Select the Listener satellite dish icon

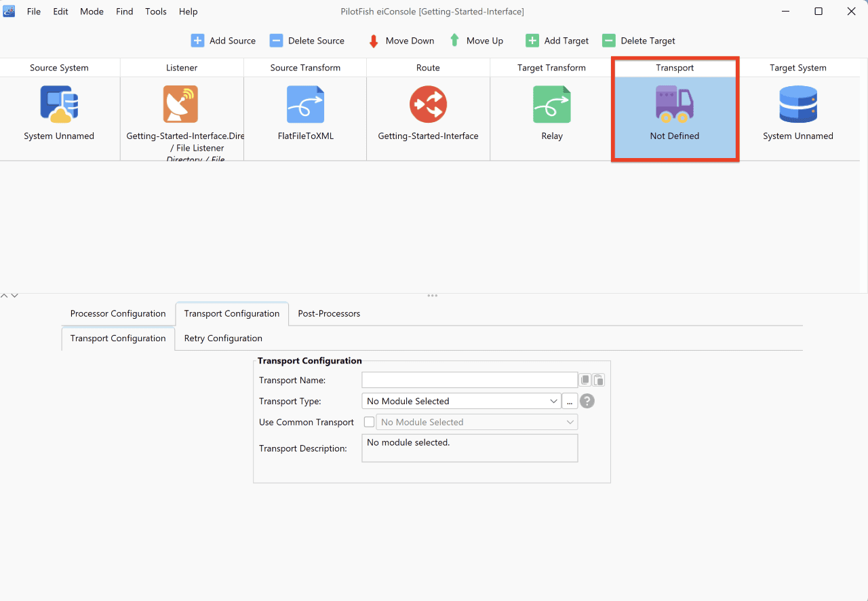coord(180,104)
